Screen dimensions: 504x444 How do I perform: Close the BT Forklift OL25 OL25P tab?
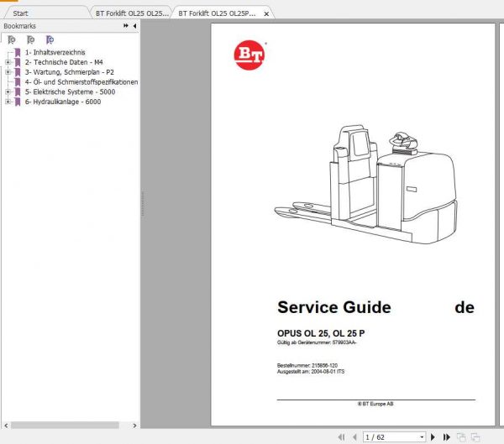point(266,13)
